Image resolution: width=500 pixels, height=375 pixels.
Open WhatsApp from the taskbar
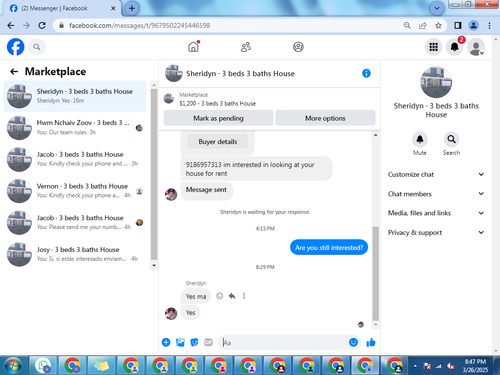[x=43, y=366]
